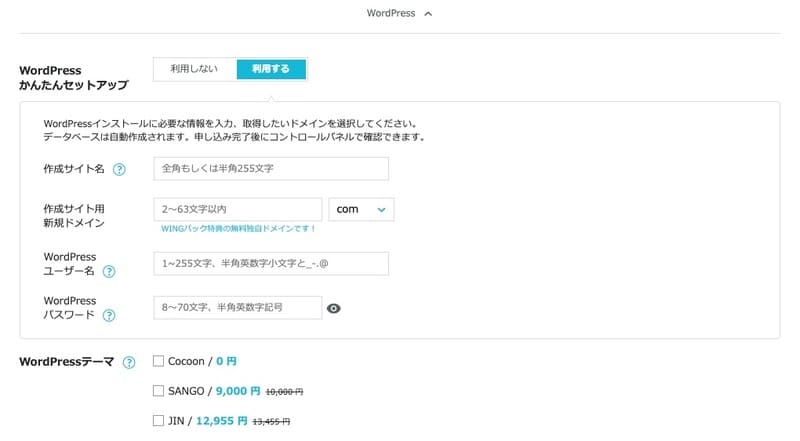The width and height of the screenshot is (800, 441).
Task: Toggle password visibility eye icon
Action: tap(334, 308)
